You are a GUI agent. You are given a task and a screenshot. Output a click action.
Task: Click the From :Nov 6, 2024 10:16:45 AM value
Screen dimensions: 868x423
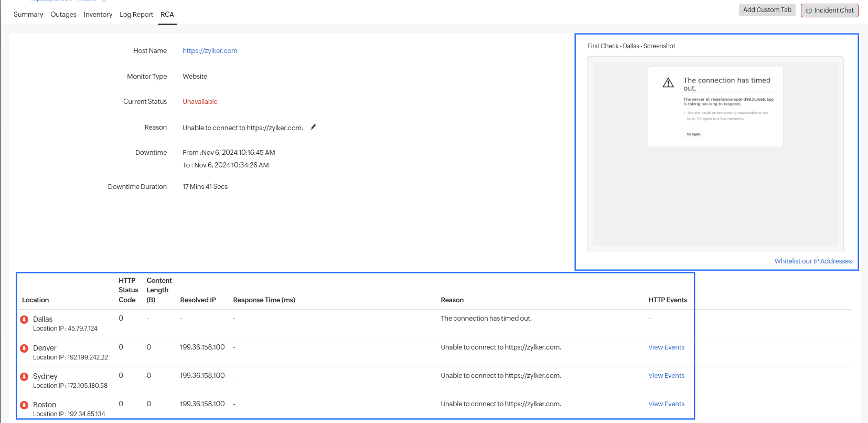[229, 152]
